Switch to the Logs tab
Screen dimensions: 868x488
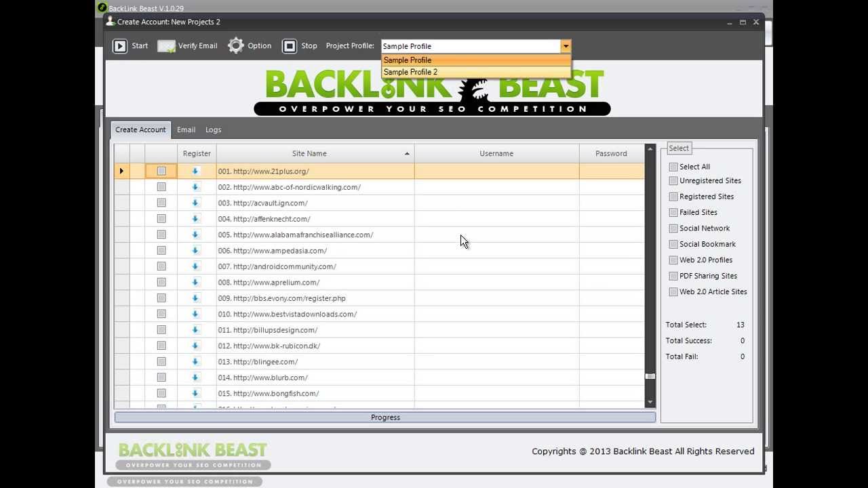[x=214, y=129]
